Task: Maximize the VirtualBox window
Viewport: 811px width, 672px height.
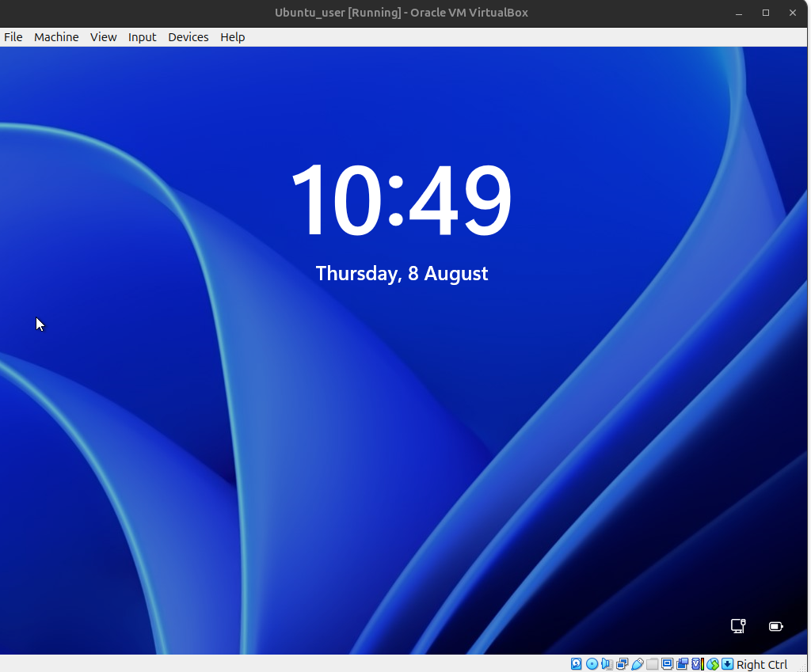Action: click(766, 13)
